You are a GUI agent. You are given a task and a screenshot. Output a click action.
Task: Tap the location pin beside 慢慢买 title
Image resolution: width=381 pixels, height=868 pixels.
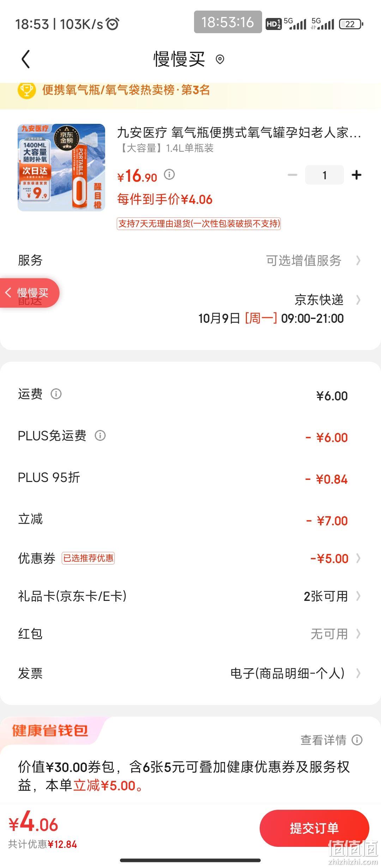[220, 59]
